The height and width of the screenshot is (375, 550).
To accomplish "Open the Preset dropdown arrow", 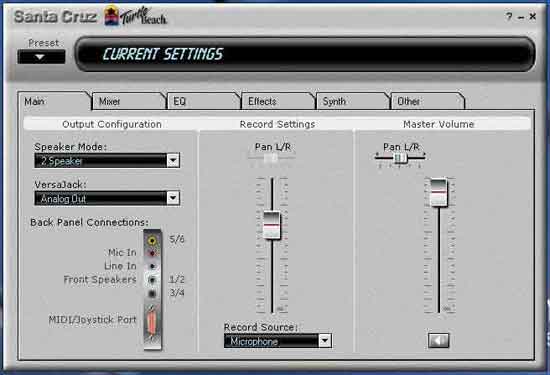I will (41, 57).
